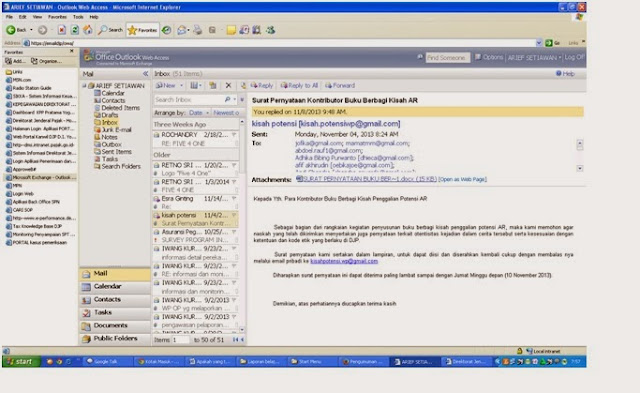Switch to Calendar module button
The height and width of the screenshot is (393, 640).
point(115,287)
